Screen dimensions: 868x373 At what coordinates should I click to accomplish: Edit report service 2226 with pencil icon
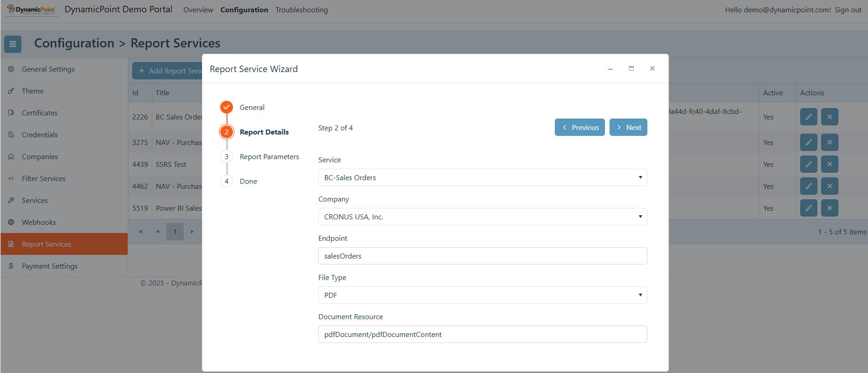pos(809,117)
